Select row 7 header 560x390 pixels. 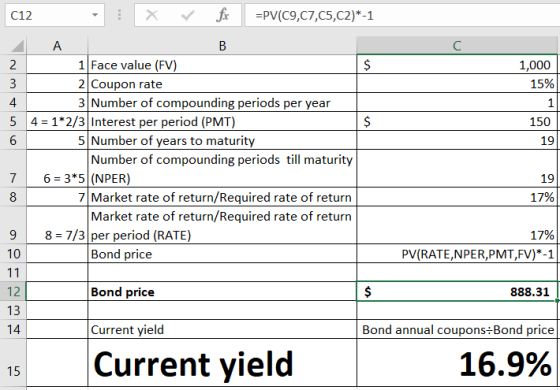(x=13, y=169)
